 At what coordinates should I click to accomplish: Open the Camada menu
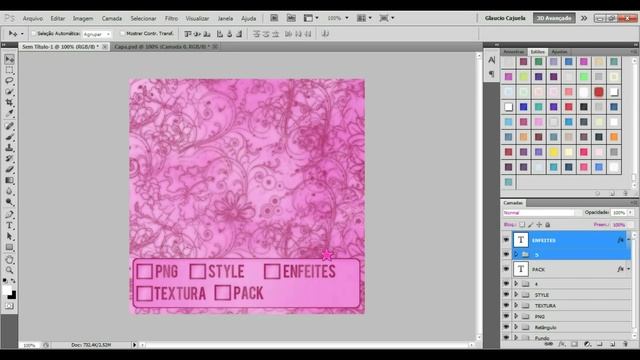coord(112,18)
